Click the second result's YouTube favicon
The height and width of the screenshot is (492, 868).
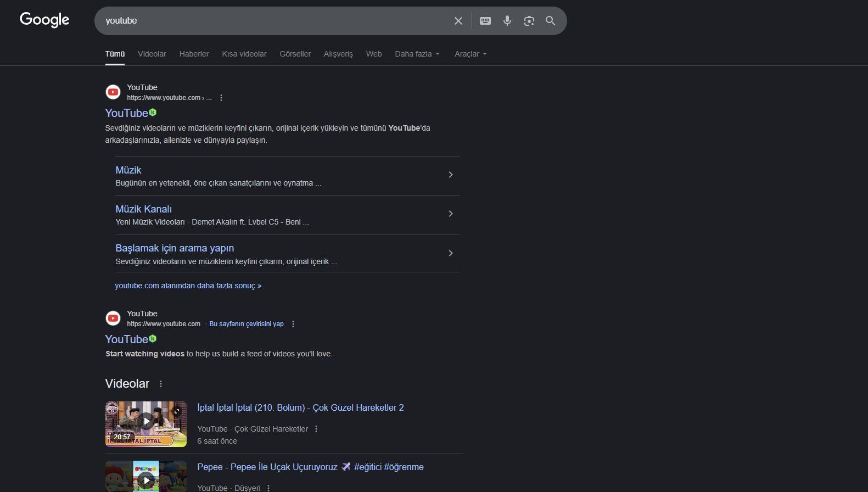pyautogui.click(x=113, y=318)
